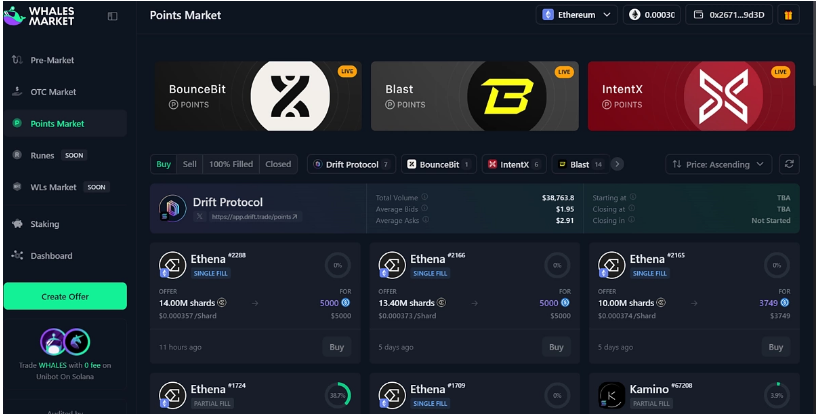Click the Drift Protocol logo icon
The height and width of the screenshot is (415, 817).
(172, 209)
